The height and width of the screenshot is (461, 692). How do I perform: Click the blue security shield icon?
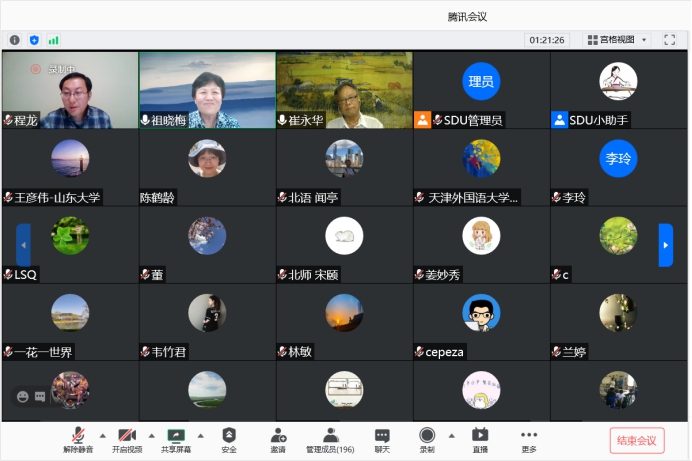point(34,40)
